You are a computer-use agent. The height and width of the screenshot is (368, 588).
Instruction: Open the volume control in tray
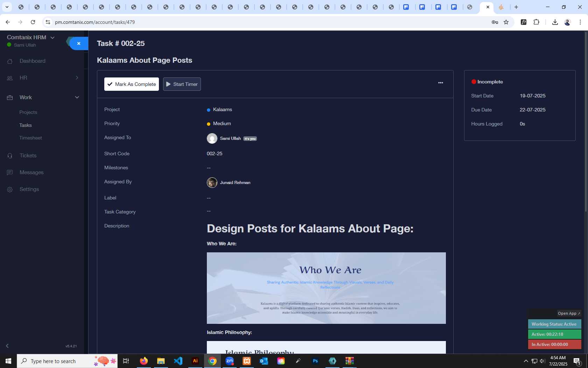pos(542,361)
